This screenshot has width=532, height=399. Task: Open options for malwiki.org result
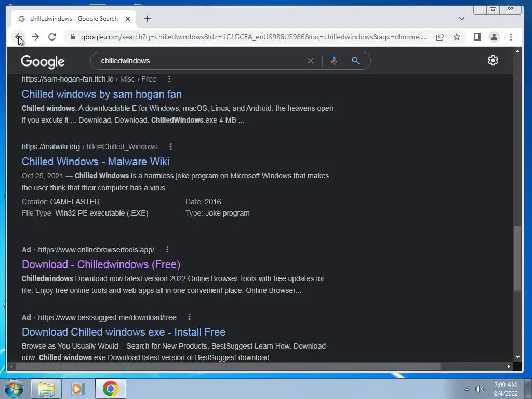170,147
